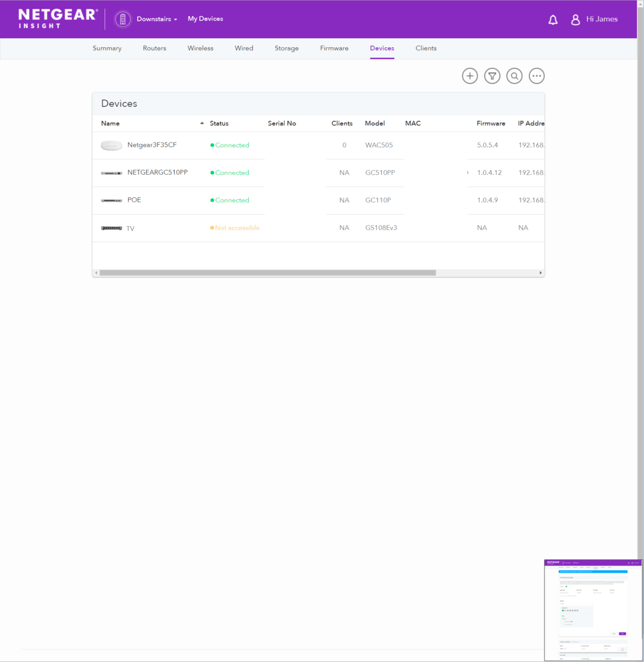Switch to the Wireless tab
The image size is (644, 662).
tap(200, 48)
